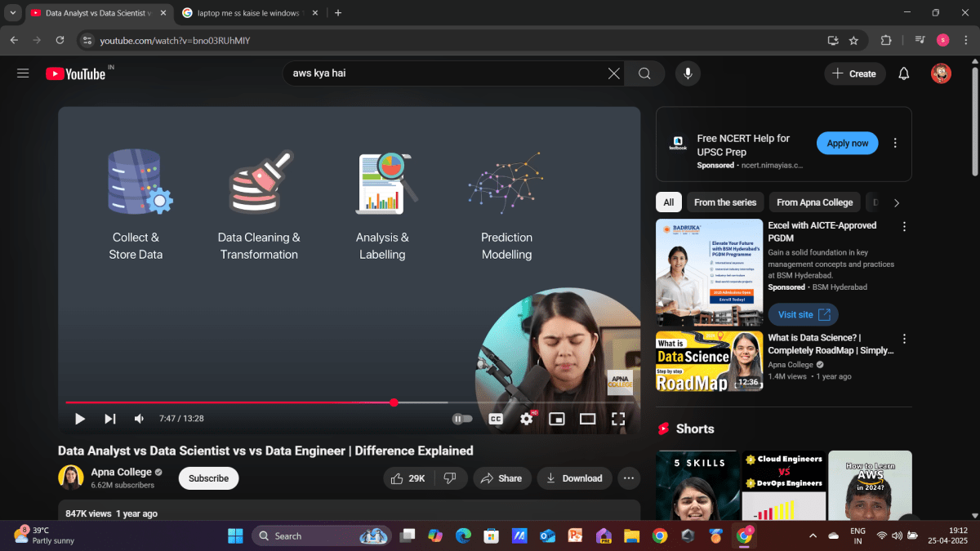980x551 pixels.
Task: Play the paused video
Action: (80, 419)
